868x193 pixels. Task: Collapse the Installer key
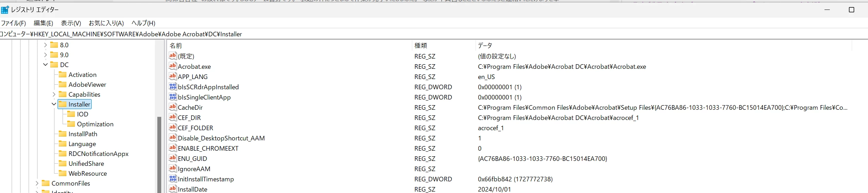(54, 104)
